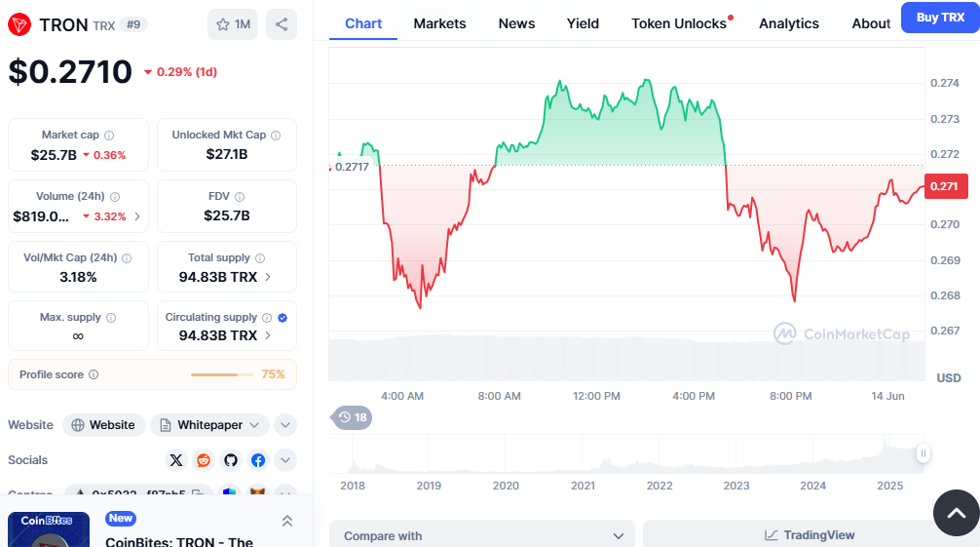Open the Token Unlocks tab
980x547 pixels.
(x=679, y=23)
